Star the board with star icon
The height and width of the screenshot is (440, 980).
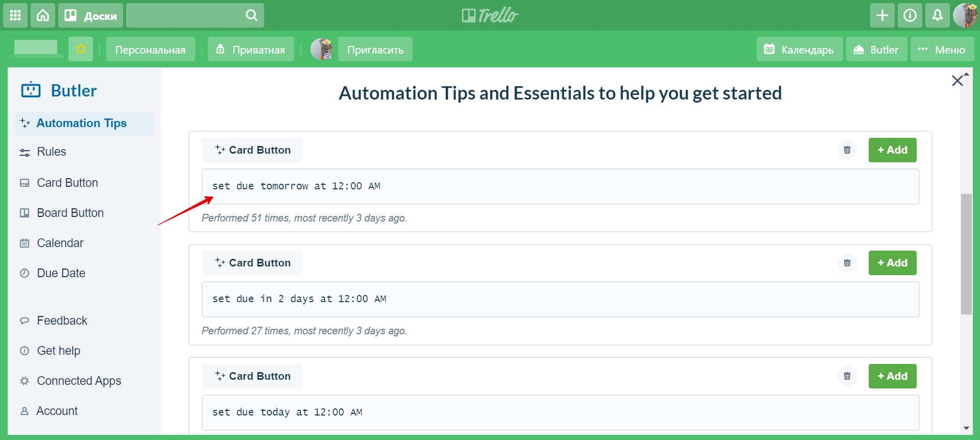(81, 49)
